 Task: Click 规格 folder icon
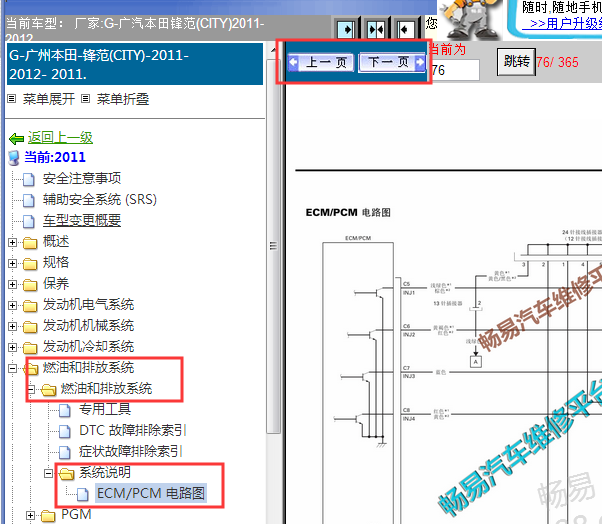[x=30, y=264]
